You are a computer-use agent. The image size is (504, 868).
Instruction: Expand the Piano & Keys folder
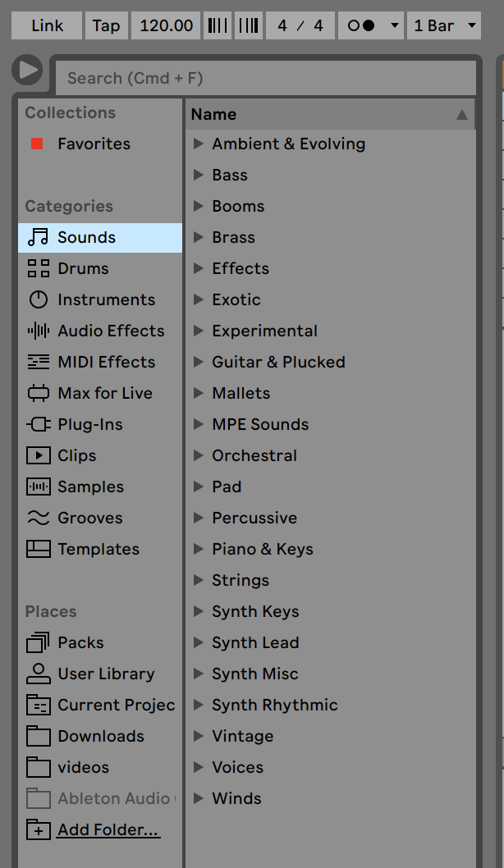tap(198, 549)
